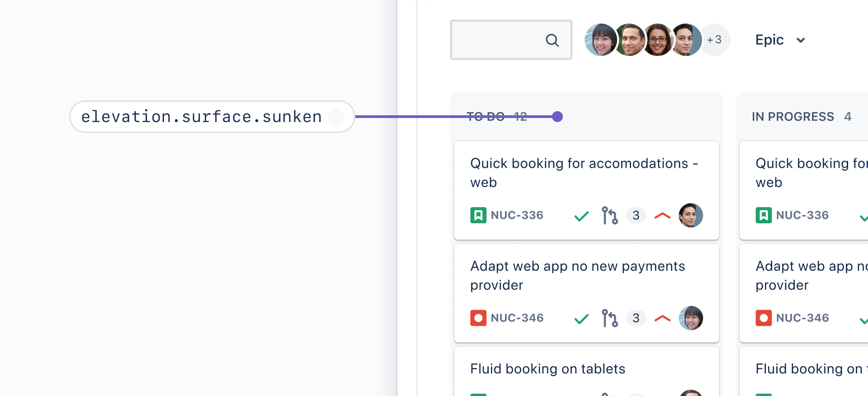Click the search input field
Image resolution: width=868 pixels, height=396 pixels.
(497, 40)
